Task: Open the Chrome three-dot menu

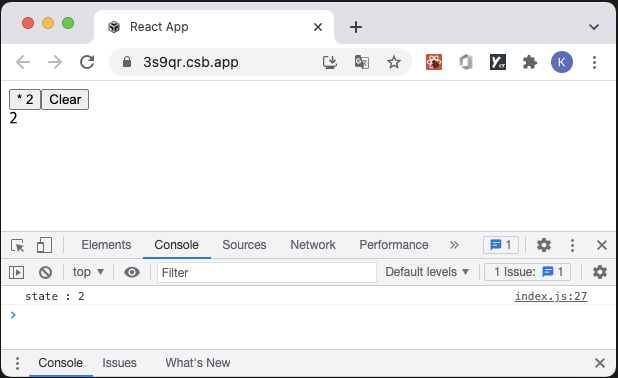Action: point(594,62)
